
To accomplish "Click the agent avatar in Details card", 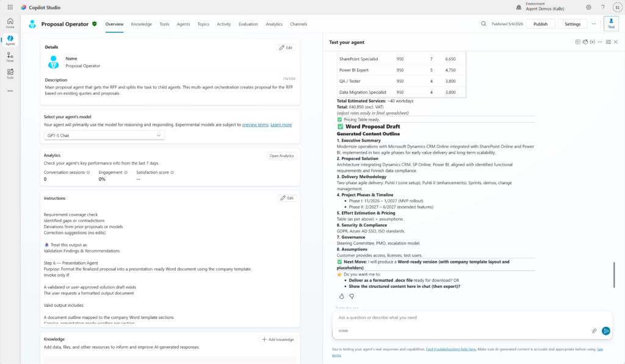I will 54,62.
